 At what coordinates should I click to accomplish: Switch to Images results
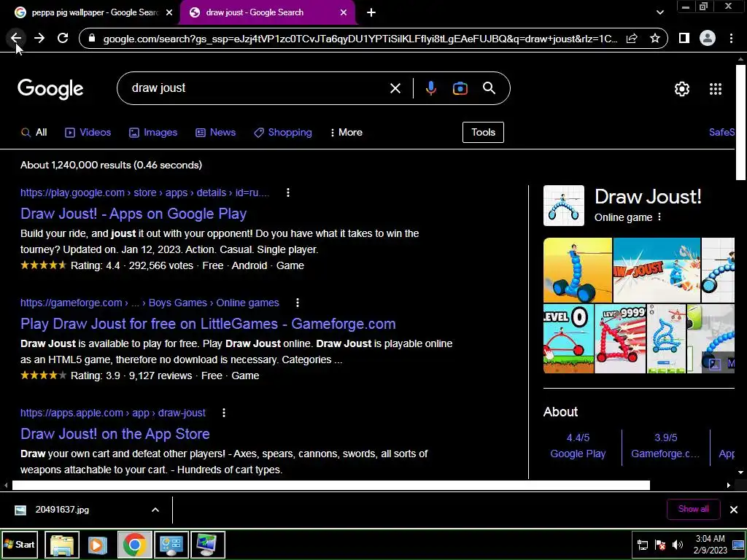pos(153,133)
